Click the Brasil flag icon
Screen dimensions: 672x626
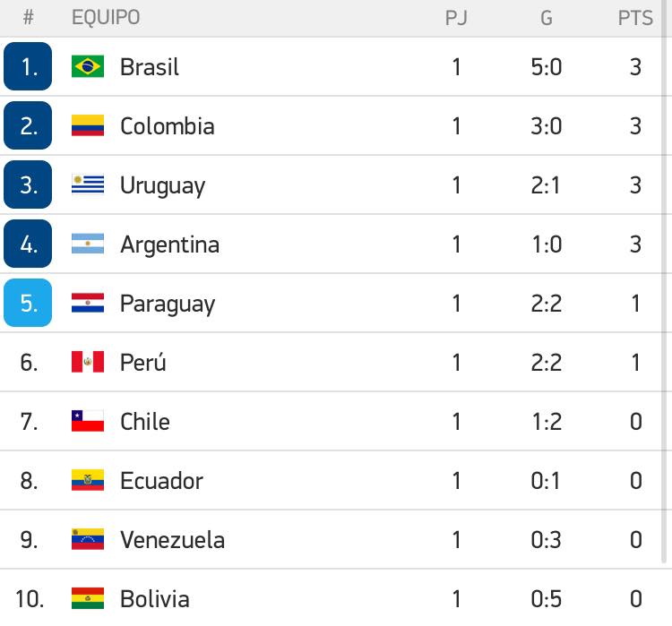tap(88, 66)
